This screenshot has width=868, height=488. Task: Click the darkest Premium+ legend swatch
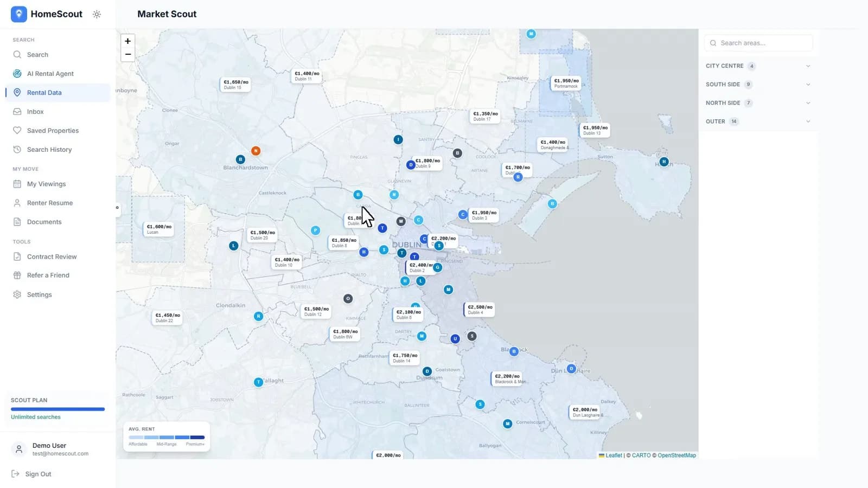(x=197, y=438)
